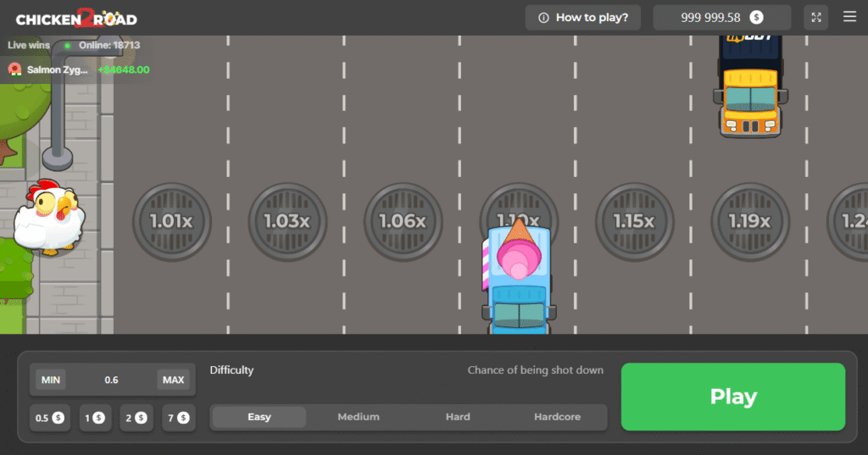
Task: Set bet to MIN
Action: coord(51,380)
